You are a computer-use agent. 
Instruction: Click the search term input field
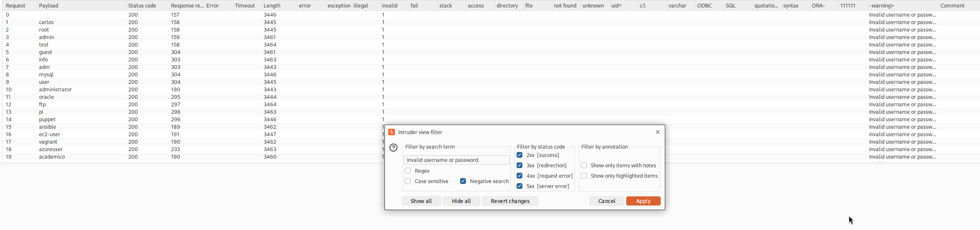pyautogui.click(x=456, y=160)
